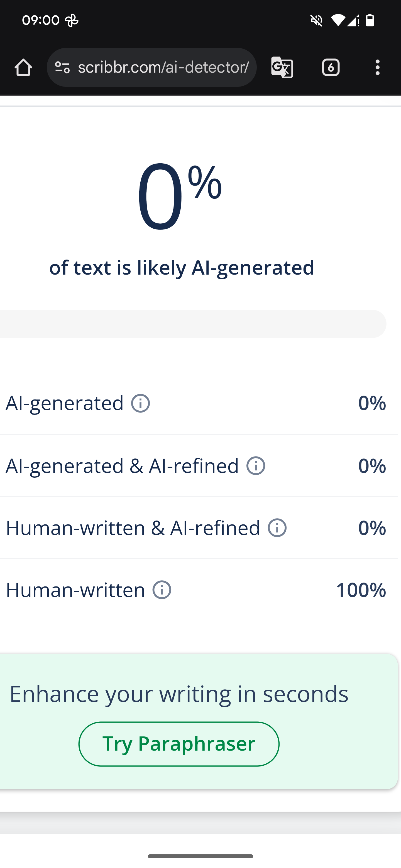Show info for Human-written & AI-refined
The width and height of the screenshot is (401, 868).
(x=277, y=528)
